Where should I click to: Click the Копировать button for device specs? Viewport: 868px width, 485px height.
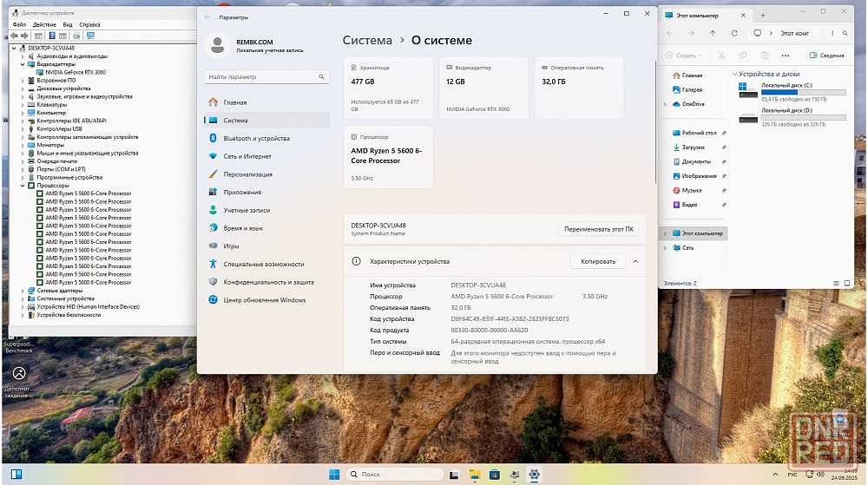coord(597,261)
